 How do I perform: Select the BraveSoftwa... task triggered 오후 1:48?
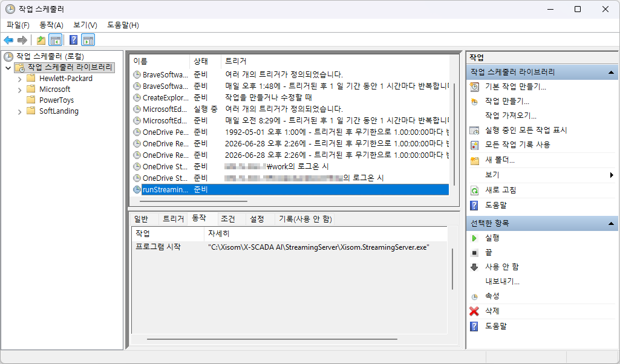click(290, 86)
